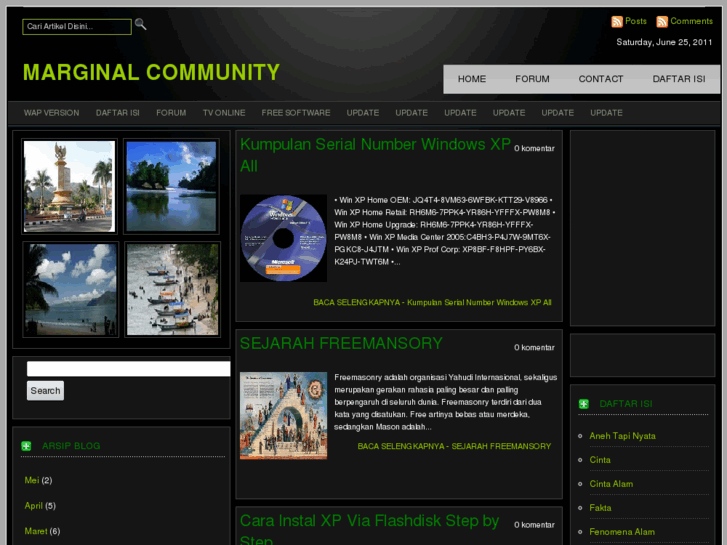Click the green plus icon beside ARSIP BLOG
727x545 pixels.
point(26,446)
